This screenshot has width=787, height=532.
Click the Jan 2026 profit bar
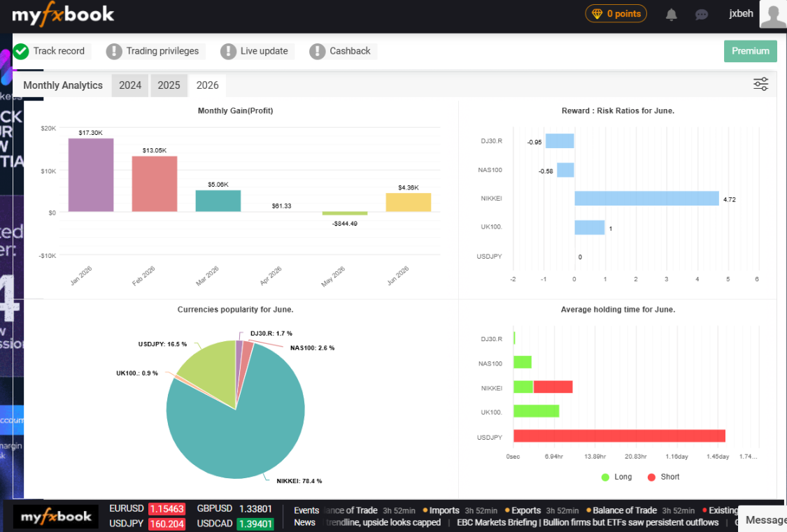tap(91, 175)
